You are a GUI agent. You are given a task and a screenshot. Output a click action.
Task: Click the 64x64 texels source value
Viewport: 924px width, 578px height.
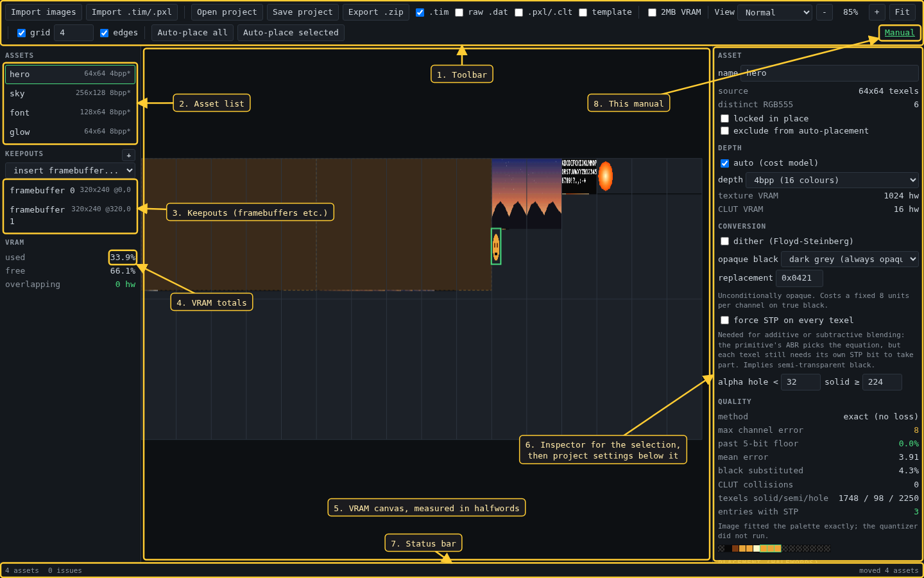pyautogui.click(x=888, y=91)
